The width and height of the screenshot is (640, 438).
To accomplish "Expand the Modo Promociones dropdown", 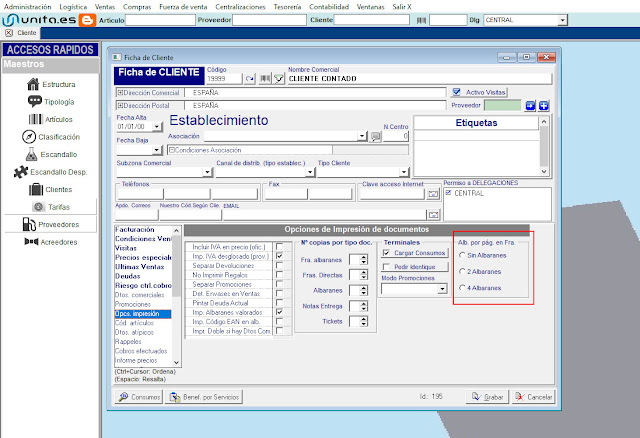I will click(442, 289).
